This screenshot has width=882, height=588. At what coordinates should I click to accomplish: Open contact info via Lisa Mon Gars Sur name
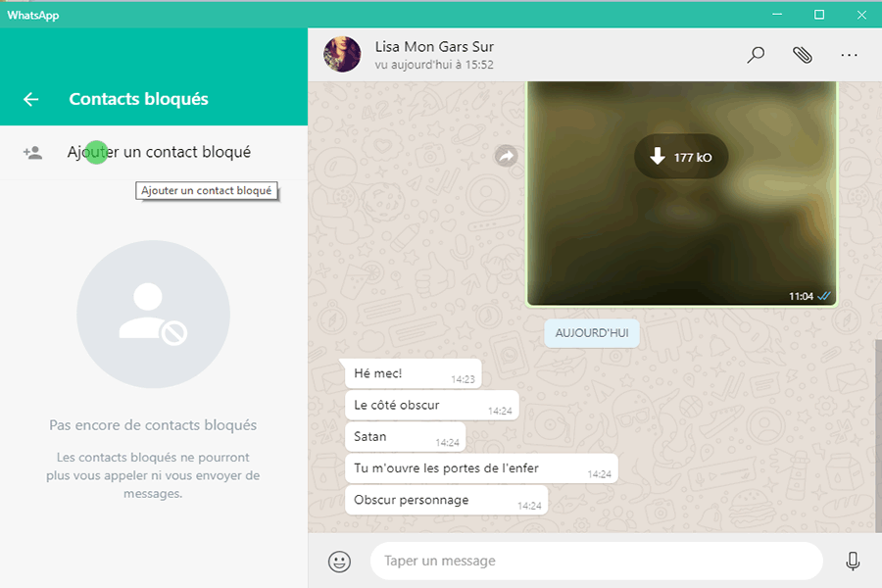434,46
